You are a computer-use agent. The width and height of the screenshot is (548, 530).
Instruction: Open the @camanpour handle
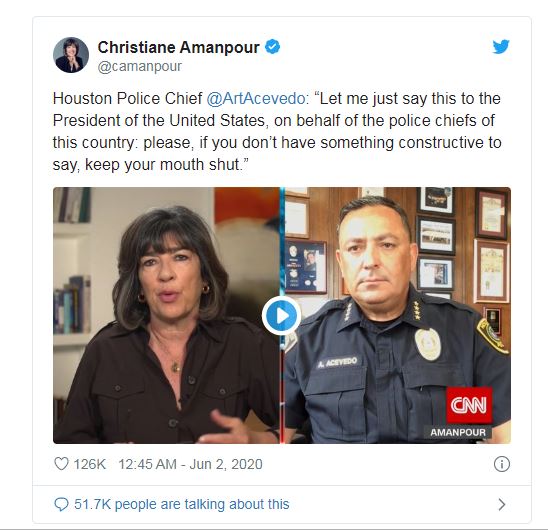[x=140, y=66]
